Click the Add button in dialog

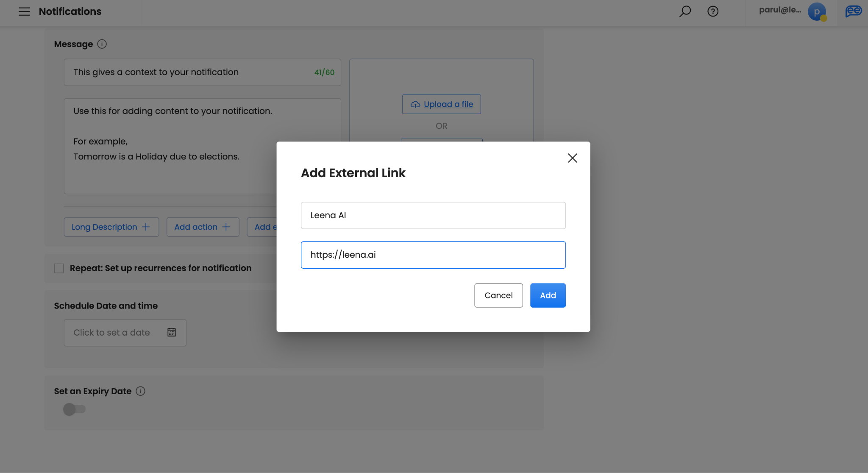pyautogui.click(x=548, y=295)
